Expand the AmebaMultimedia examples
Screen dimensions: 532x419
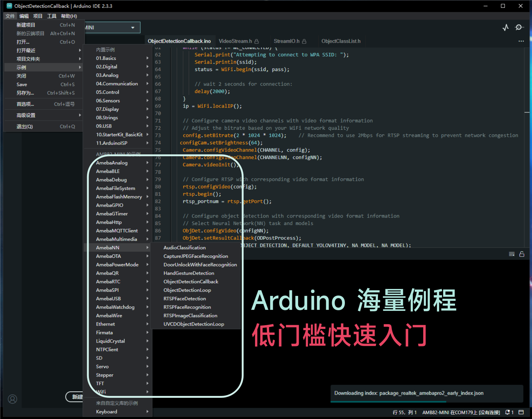tap(118, 239)
